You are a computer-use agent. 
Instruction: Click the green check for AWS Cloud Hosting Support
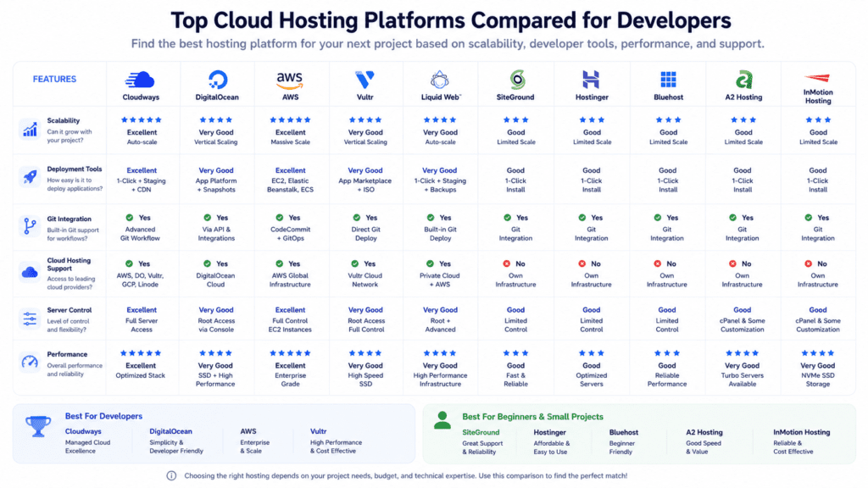280,264
